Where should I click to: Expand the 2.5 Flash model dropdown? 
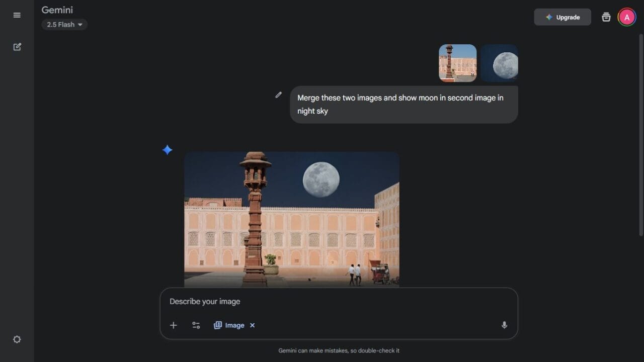pos(64,25)
